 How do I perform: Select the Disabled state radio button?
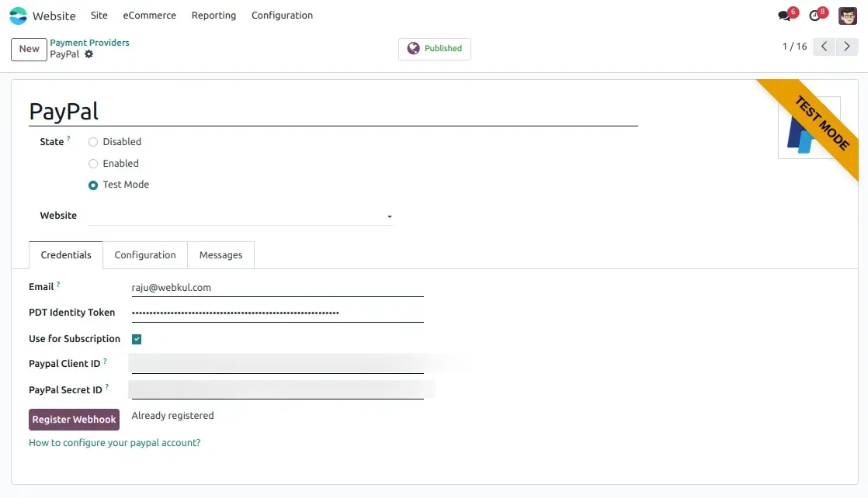tap(93, 141)
